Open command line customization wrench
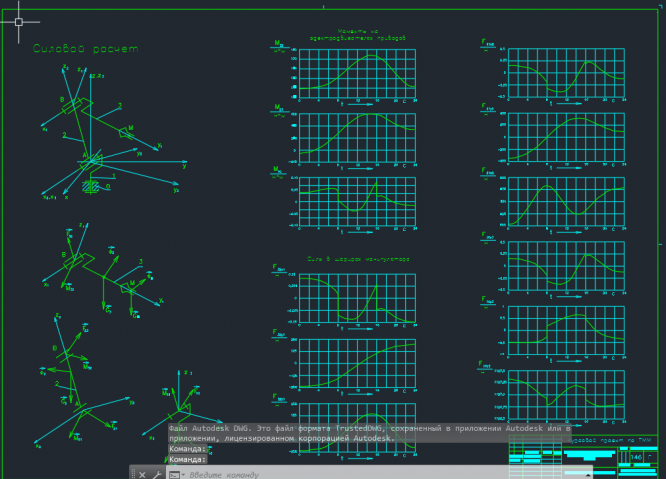 tap(157, 474)
